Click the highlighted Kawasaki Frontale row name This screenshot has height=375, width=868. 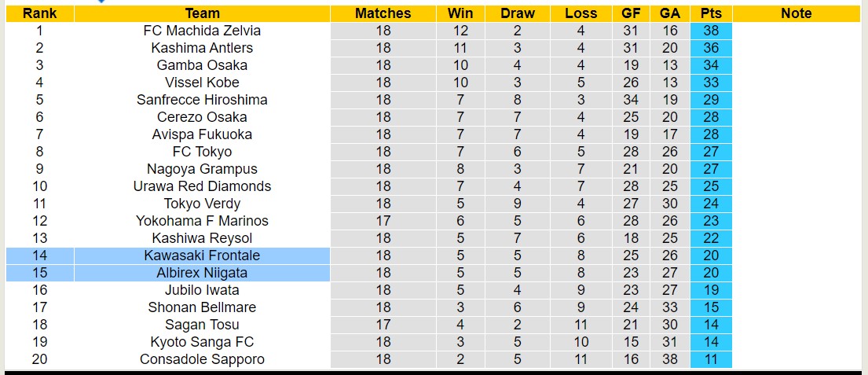point(202,256)
